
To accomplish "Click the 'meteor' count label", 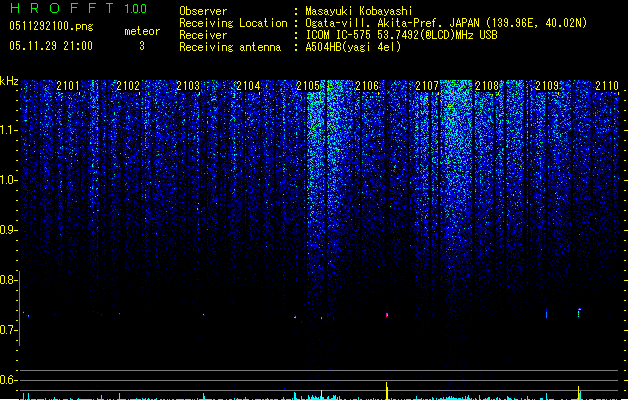I will [x=142, y=31].
